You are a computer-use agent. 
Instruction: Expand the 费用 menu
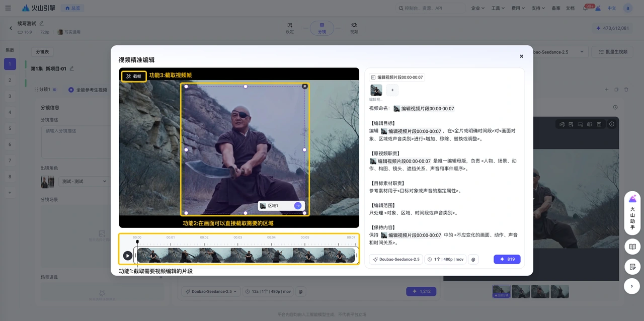point(518,8)
